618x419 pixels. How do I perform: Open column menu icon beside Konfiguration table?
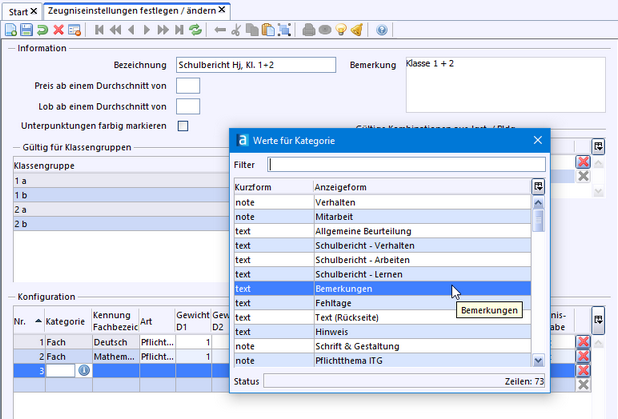coord(598,320)
